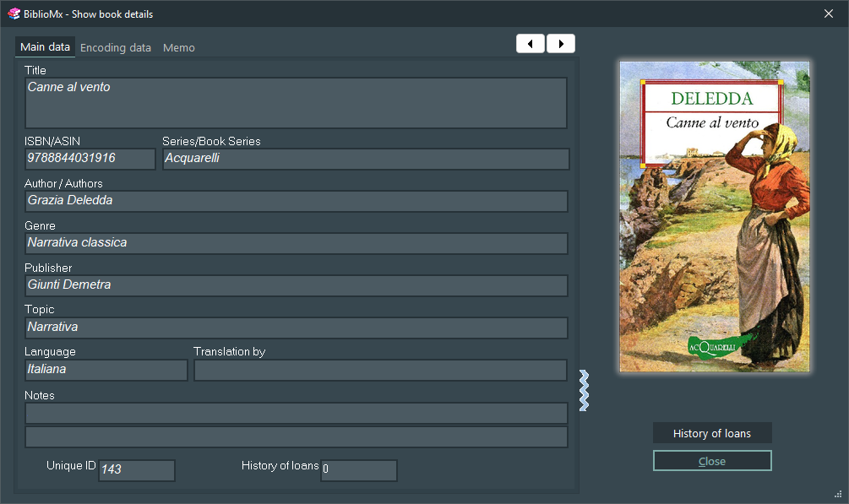Viewport: 849px width, 504px height.
Task: Select the Unique ID field showing 143
Action: [136, 470]
